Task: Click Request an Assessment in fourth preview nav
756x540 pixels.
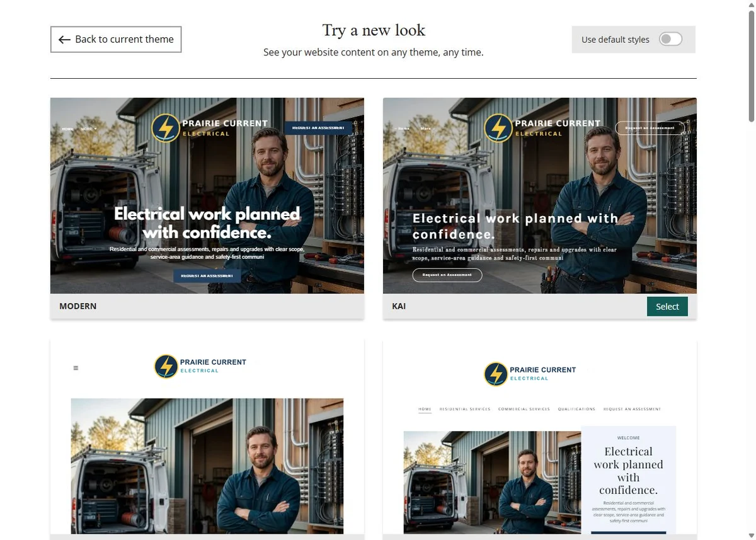Action: [x=632, y=409]
